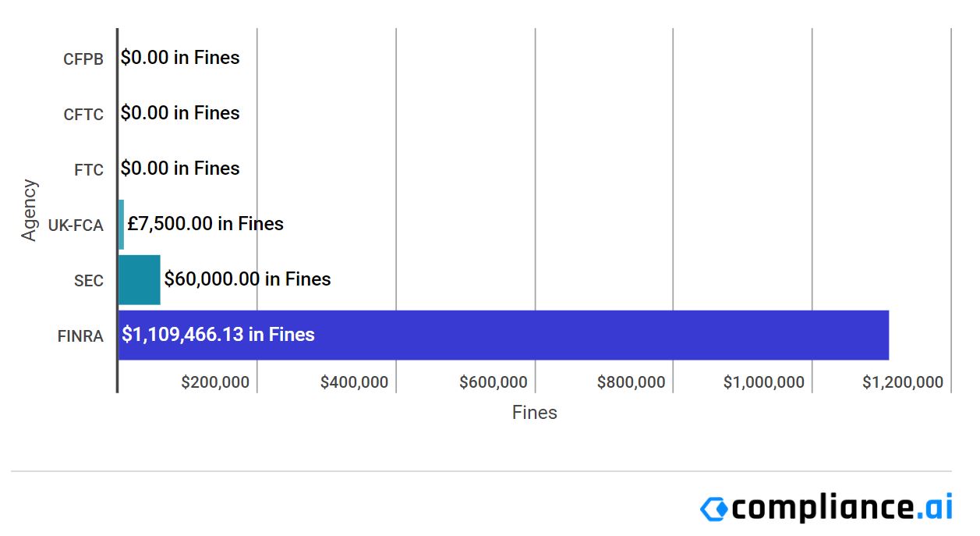Click the $1,000,000 axis tick label

(764, 382)
